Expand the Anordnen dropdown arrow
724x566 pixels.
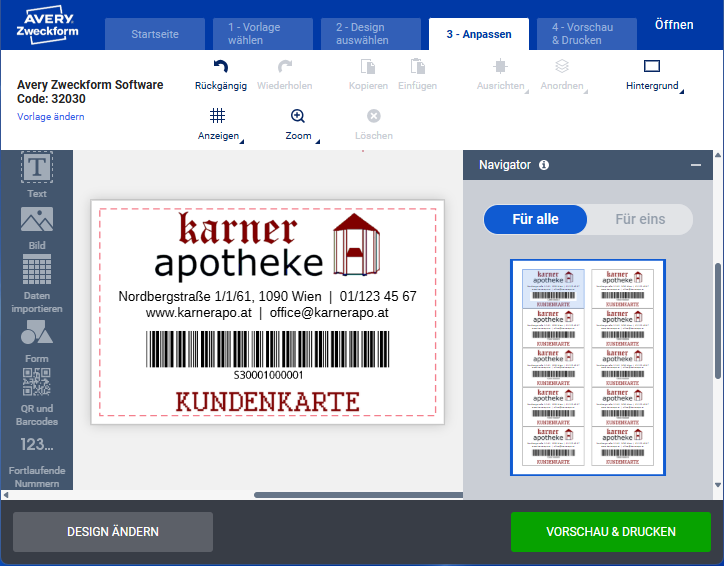point(586,91)
